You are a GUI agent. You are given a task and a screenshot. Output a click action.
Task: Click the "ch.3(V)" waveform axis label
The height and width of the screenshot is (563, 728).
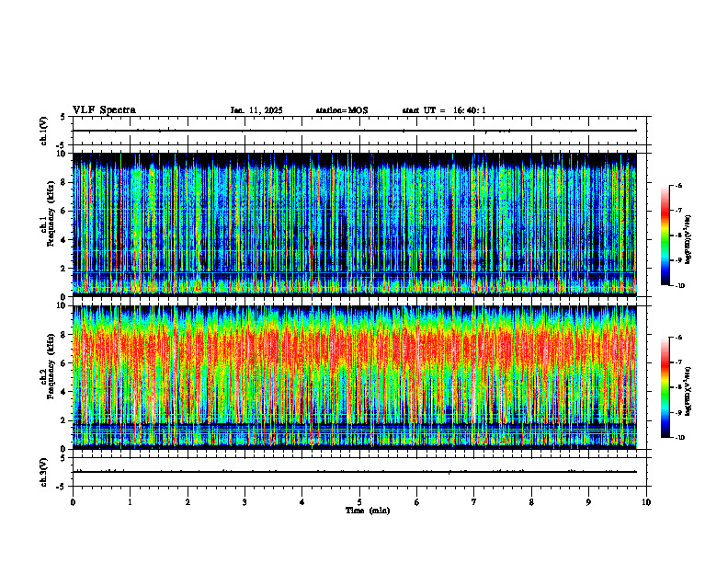point(44,472)
